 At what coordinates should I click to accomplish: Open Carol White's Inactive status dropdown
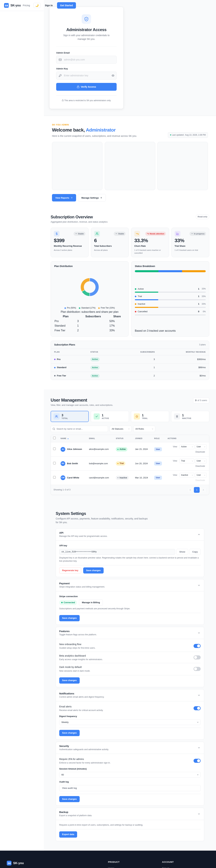(x=187, y=475)
